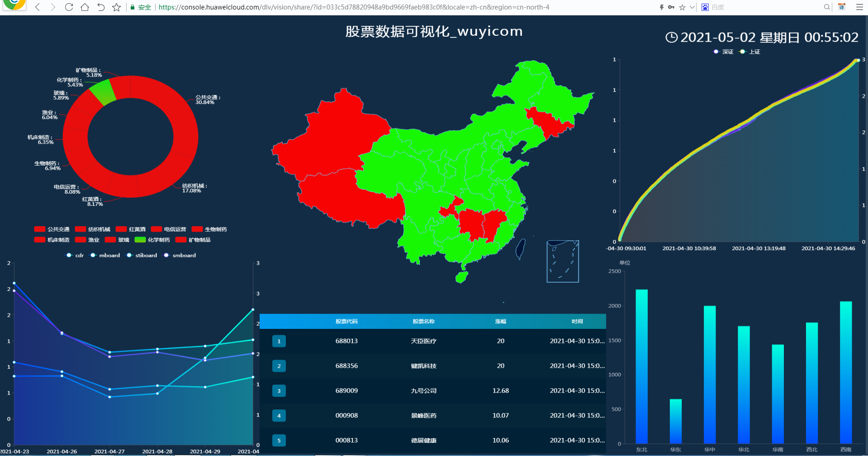Toggle stiboard series legend
Viewport: 868px width, 456px height.
click(142, 255)
